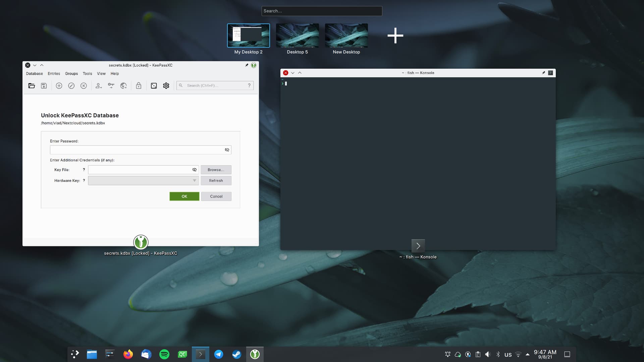644x362 pixels.
Task: Click the Key File help question mark
Action: (x=84, y=170)
